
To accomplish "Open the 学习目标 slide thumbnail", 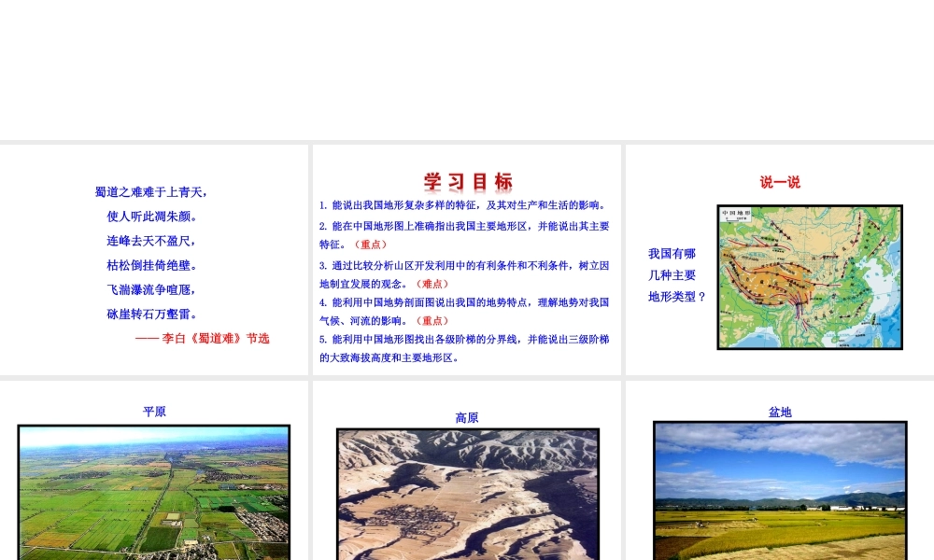I will click(x=467, y=260).
